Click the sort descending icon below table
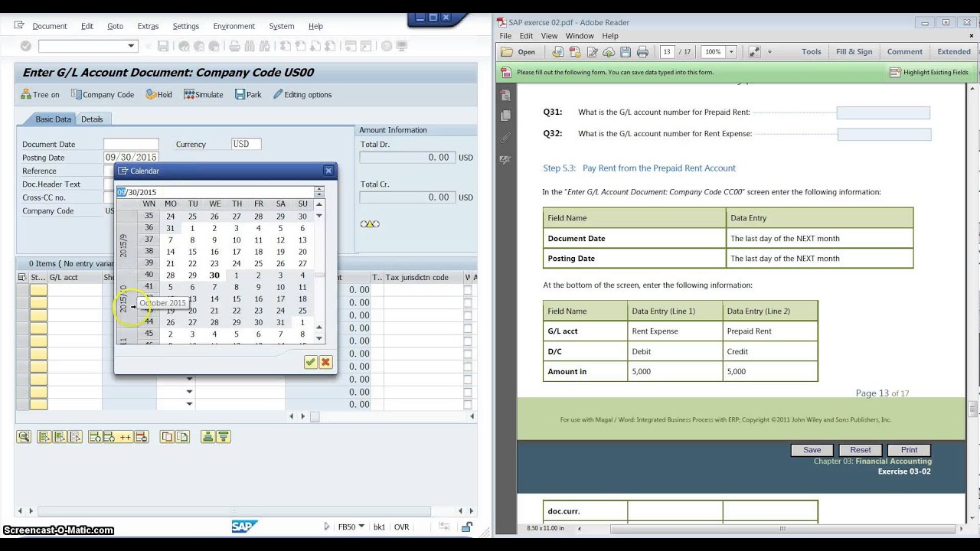 (x=223, y=437)
